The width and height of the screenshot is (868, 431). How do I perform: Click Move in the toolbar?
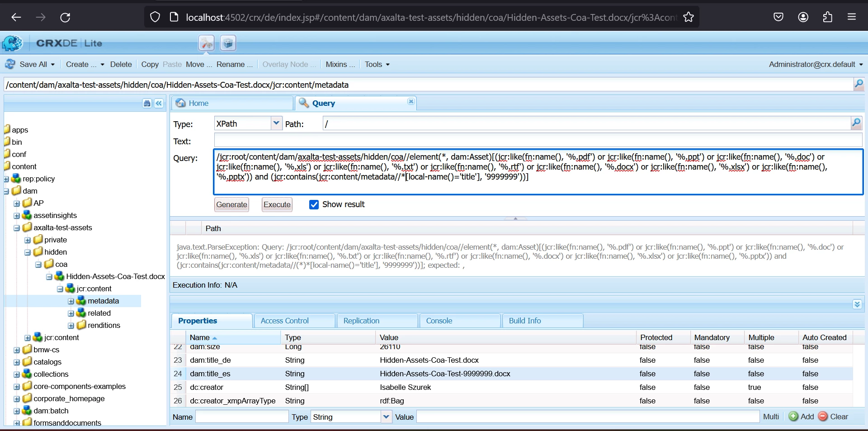tap(199, 65)
